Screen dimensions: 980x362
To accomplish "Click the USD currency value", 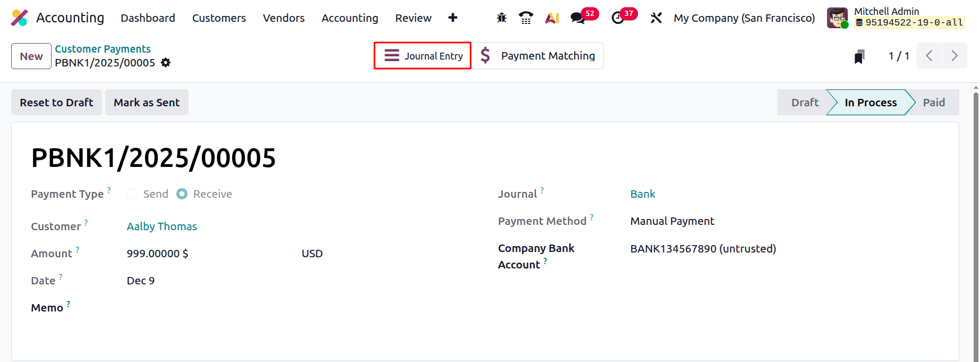I will (312, 254).
